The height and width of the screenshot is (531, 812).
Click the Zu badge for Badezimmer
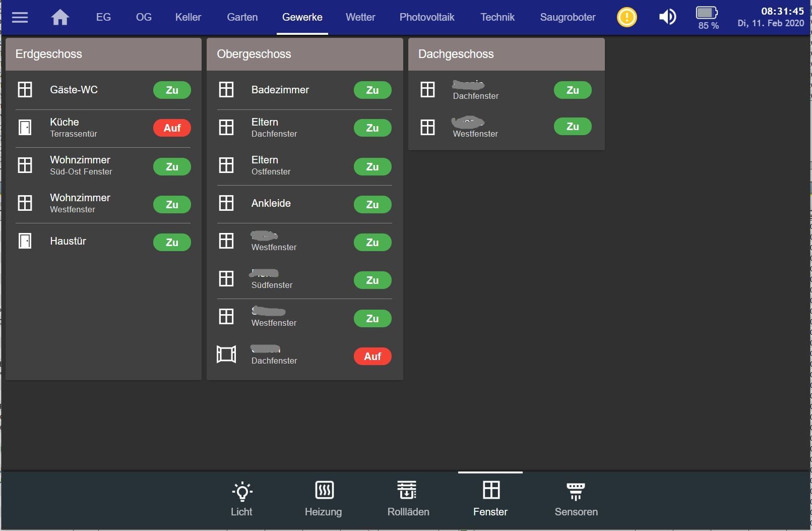tap(372, 90)
